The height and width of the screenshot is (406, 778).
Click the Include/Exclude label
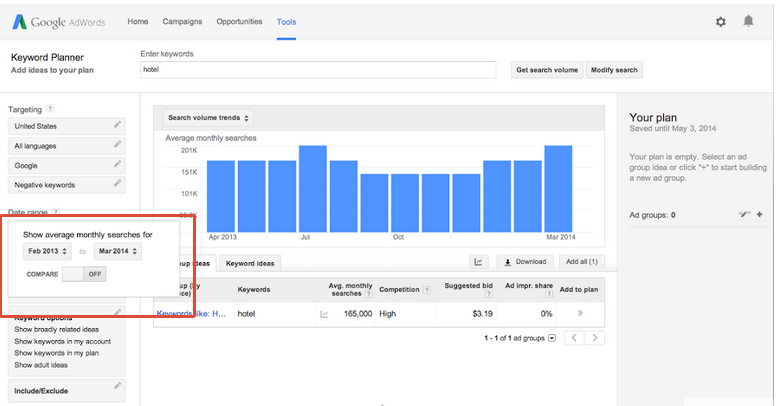coord(41,391)
